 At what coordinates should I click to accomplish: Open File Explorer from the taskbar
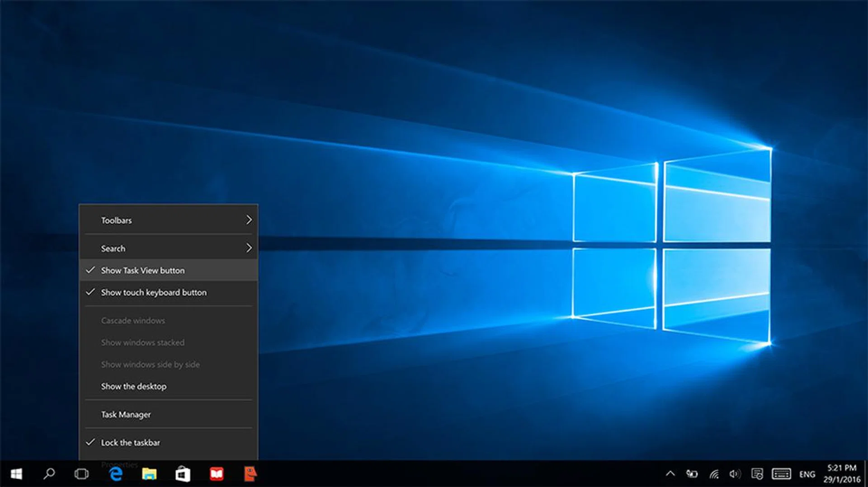pos(149,473)
